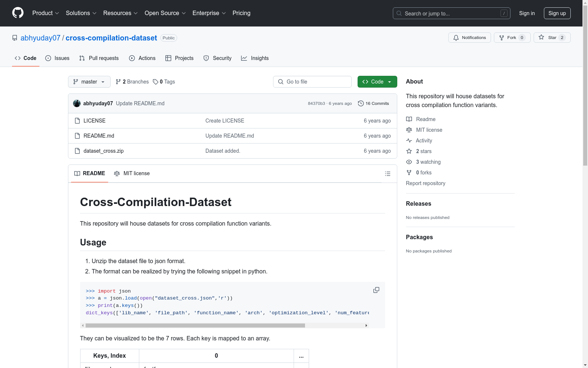Click the Report repository link

426,183
